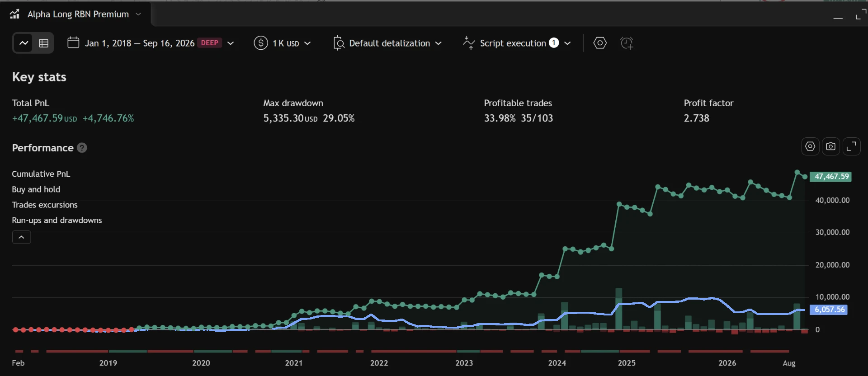The height and width of the screenshot is (376, 868).
Task: Maximize the strategy tester panel
Action: [x=860, y=14]
